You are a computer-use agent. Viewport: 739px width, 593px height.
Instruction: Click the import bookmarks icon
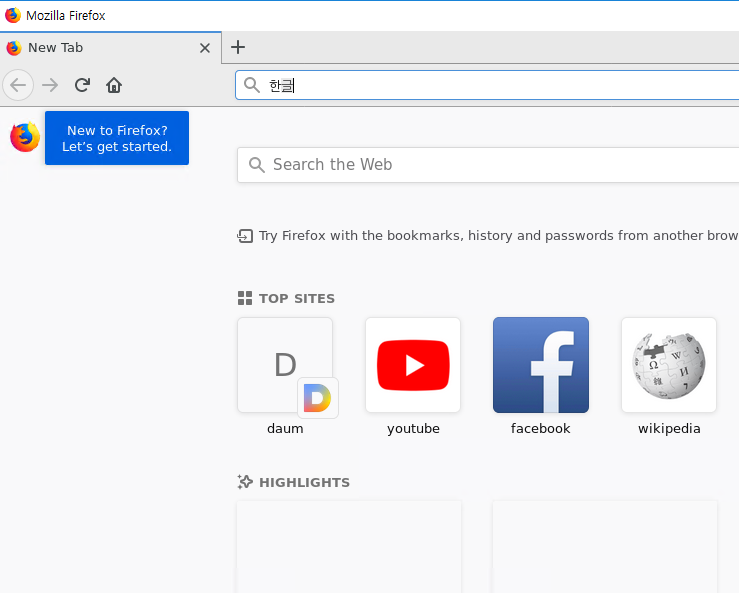[x=245, y=236]
